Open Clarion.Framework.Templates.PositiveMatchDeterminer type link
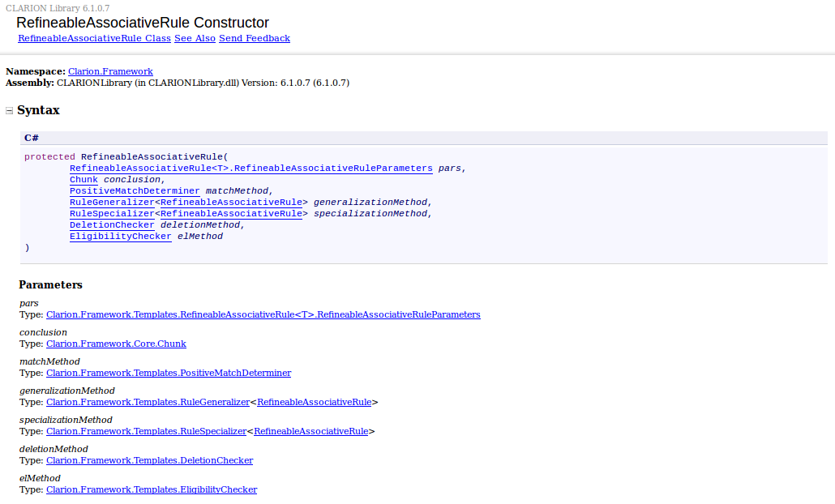 tap(168, 373)
